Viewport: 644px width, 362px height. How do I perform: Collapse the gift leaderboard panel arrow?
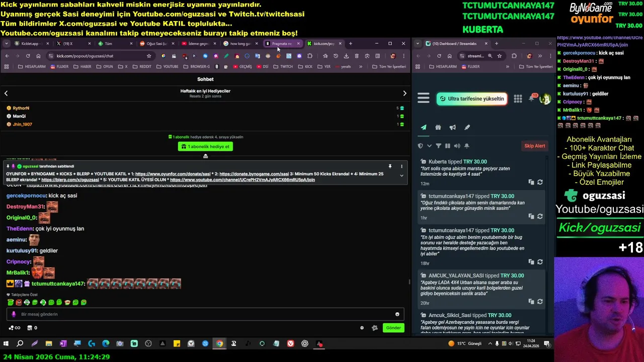(x=205, y=156)
